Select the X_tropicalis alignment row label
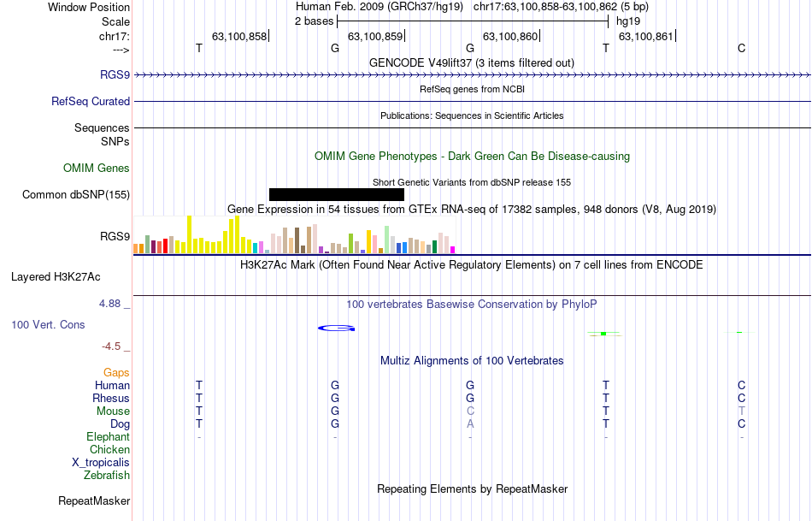The image size is (812, 521). (101, 463)
